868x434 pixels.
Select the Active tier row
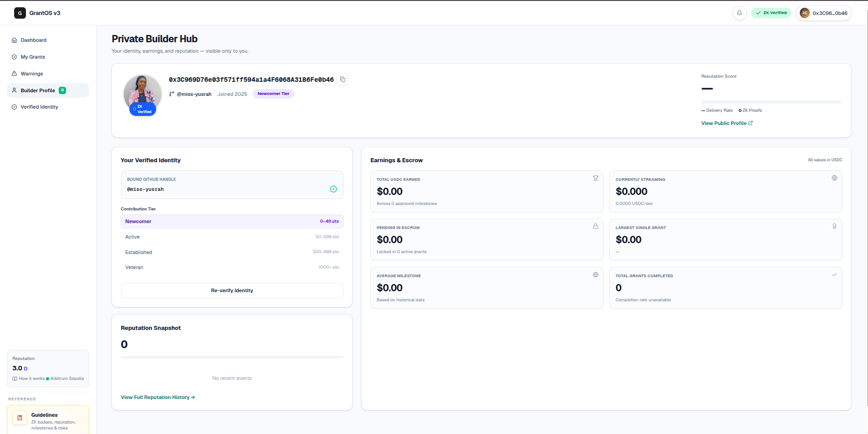[x=232, y=237]
